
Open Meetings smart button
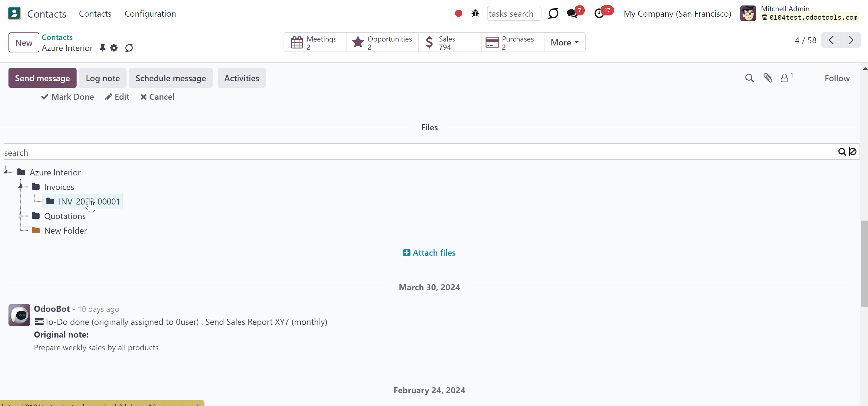315,42
